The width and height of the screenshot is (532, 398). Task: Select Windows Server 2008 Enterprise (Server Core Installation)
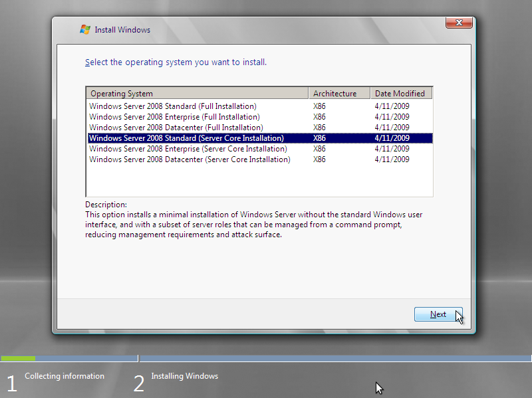click(186, 148)
